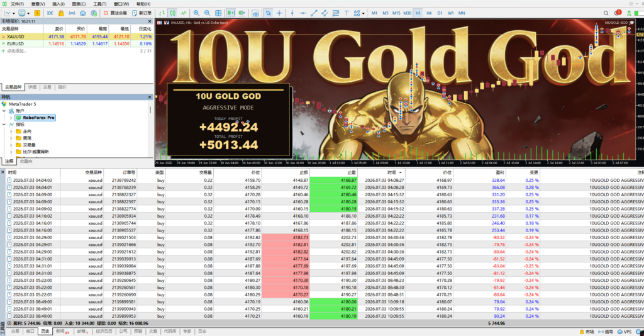Expand the RoboForex-Pro account node
The width and height of the screenshot is (644, 336).
[11, 118]
